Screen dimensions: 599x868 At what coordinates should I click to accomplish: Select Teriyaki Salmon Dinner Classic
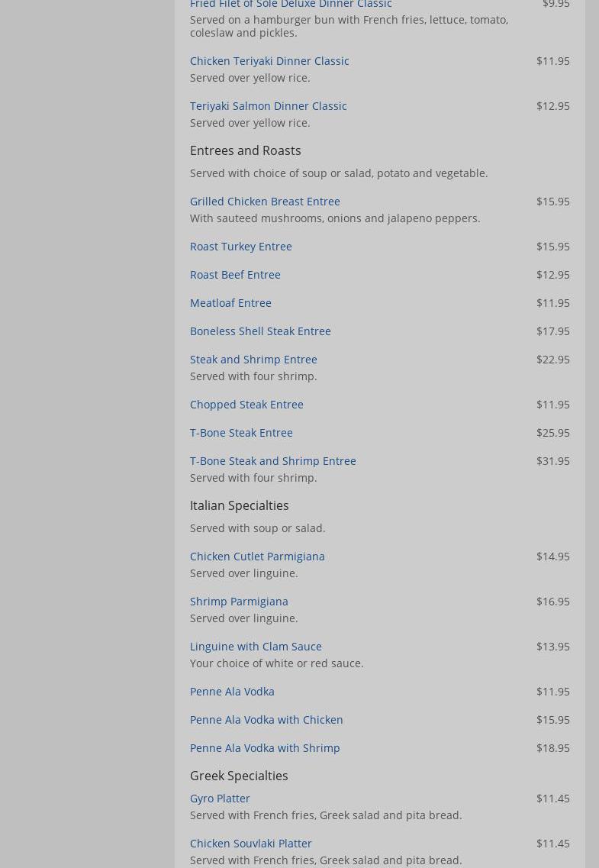tap(268, 106)
